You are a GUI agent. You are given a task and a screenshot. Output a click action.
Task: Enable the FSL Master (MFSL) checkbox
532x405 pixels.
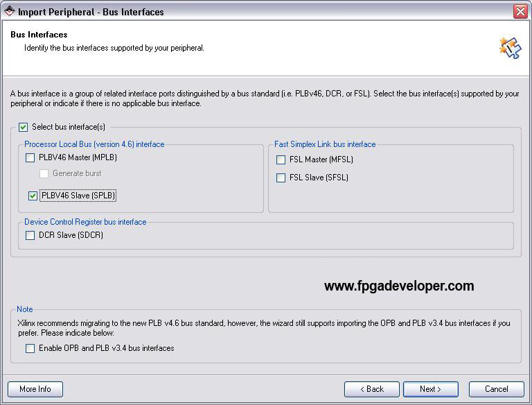tap(281, 160)
